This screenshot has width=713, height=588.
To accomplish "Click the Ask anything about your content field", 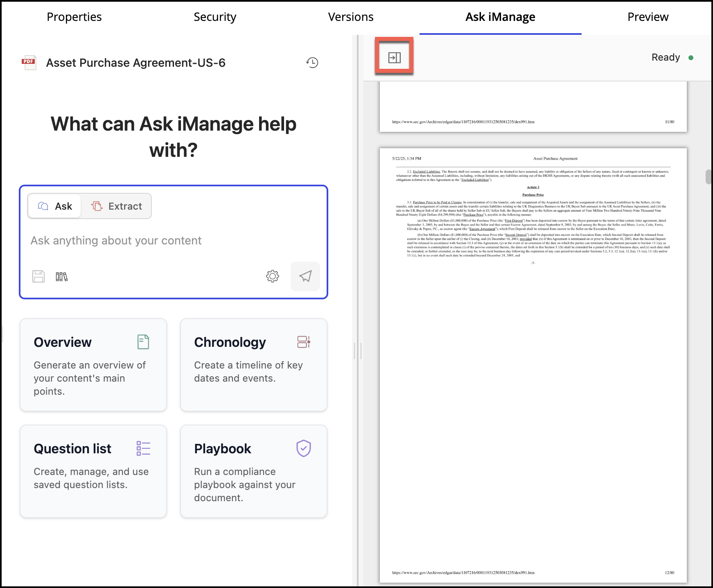I will [174, 241].
